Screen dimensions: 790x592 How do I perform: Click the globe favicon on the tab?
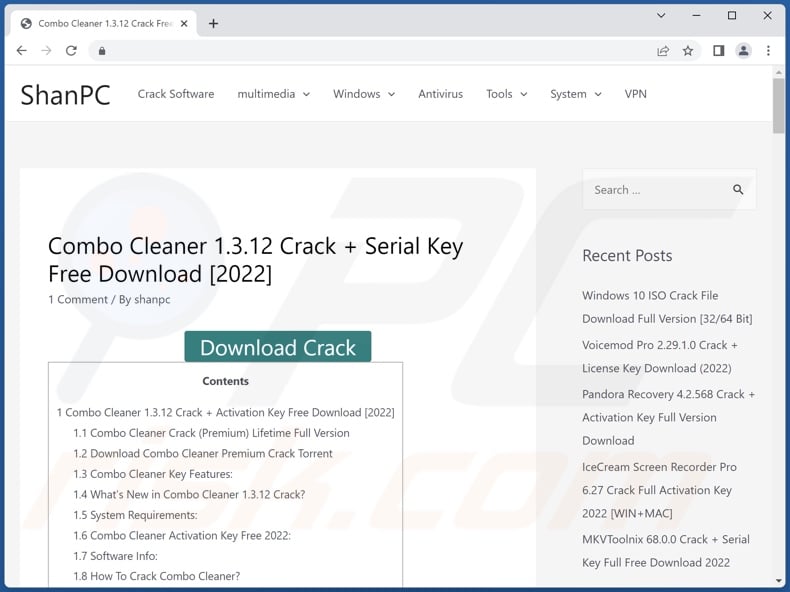(26, 23)
